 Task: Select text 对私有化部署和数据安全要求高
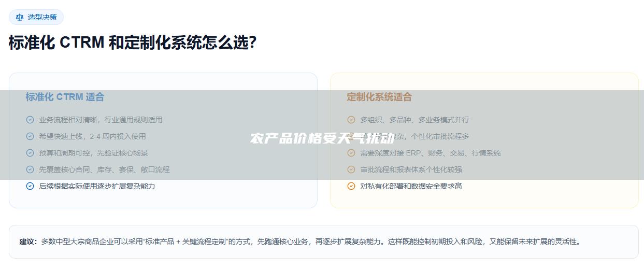(411, 186)
